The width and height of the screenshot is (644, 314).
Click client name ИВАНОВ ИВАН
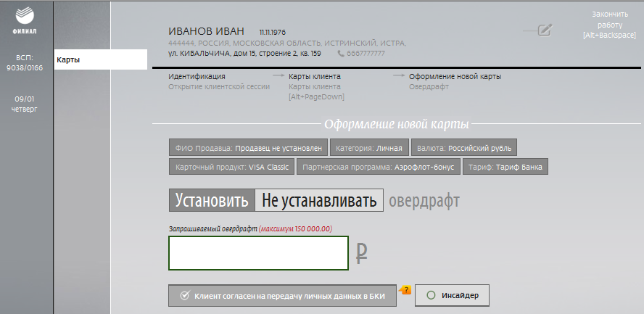(x=206, y=31)
